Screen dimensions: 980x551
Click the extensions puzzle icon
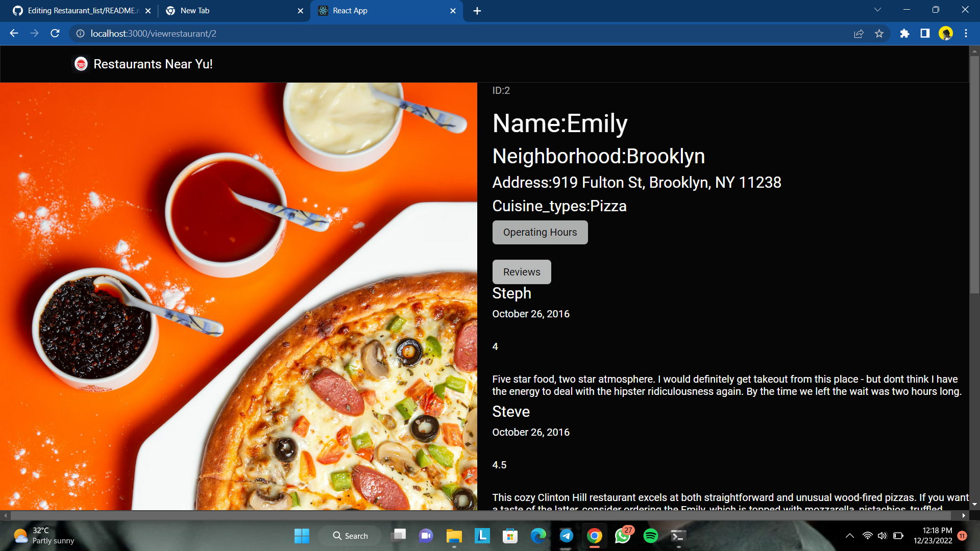905,34
